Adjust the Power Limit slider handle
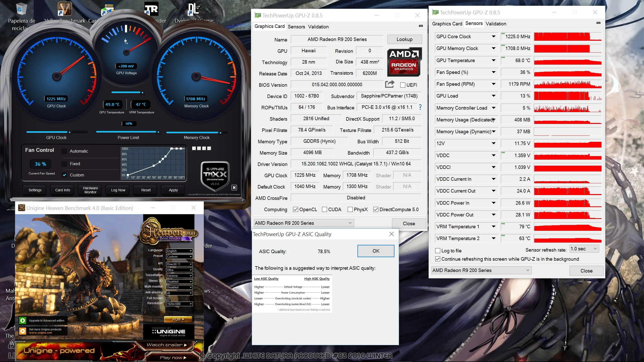Viewport: 644px width, 362px height. pos(158,132)
